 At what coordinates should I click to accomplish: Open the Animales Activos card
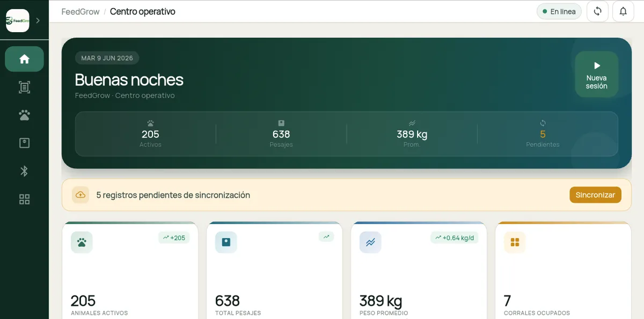[x=130, y=270]
